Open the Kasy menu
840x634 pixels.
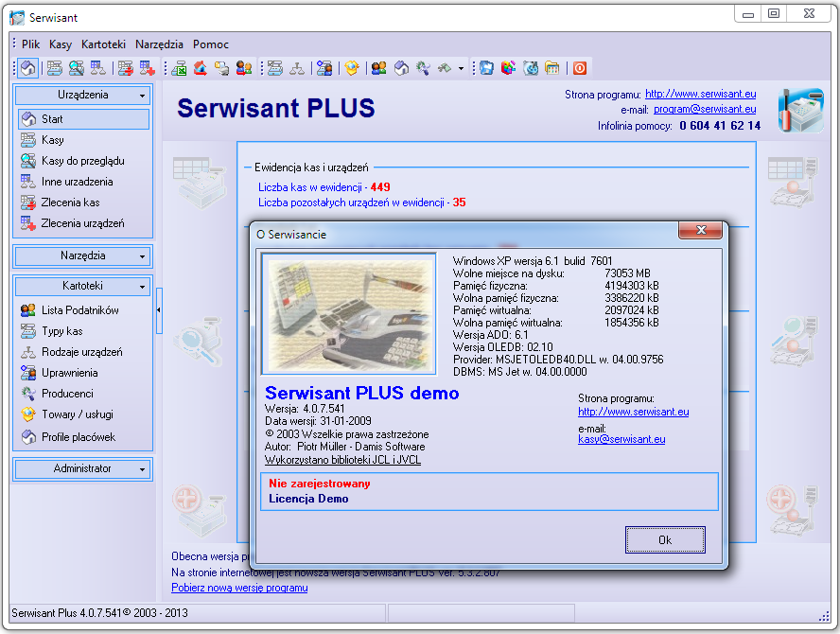point(60,44)
